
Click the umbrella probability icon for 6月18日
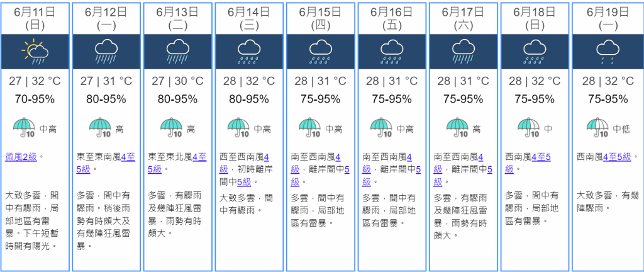528,127
